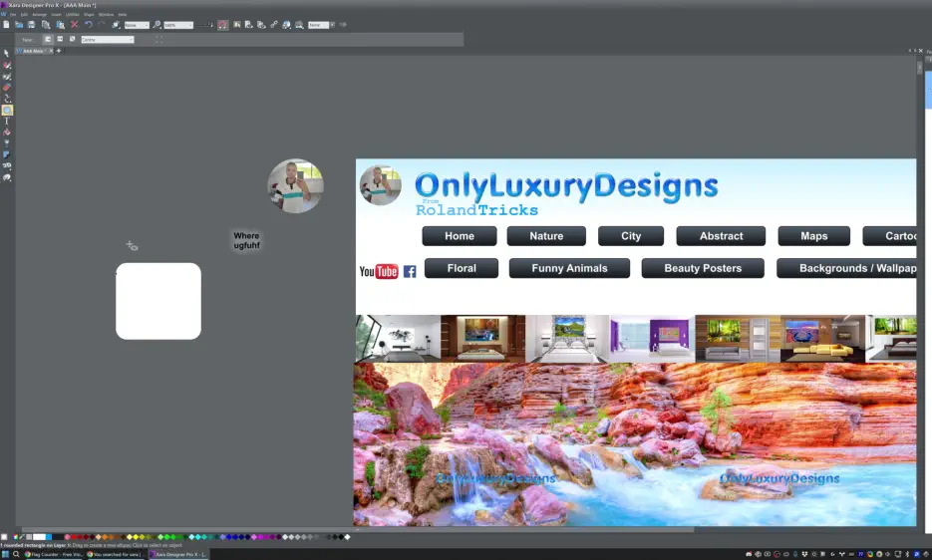Expand the 'None' dropdown at toolbar right
The height and width of the screenshot is (560, 932).
tap(328, 25)
